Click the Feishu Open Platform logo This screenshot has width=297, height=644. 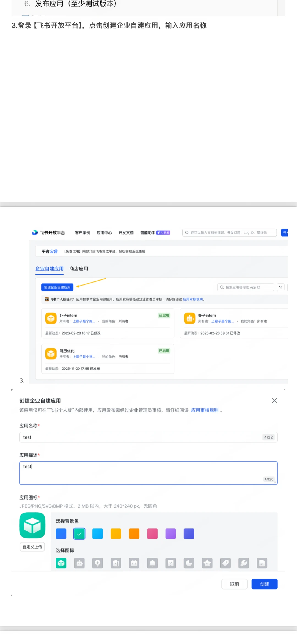coord(48,233)
